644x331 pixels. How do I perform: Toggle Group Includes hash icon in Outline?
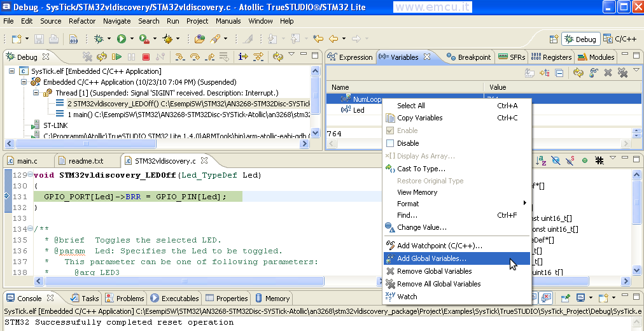click(599, 160)
